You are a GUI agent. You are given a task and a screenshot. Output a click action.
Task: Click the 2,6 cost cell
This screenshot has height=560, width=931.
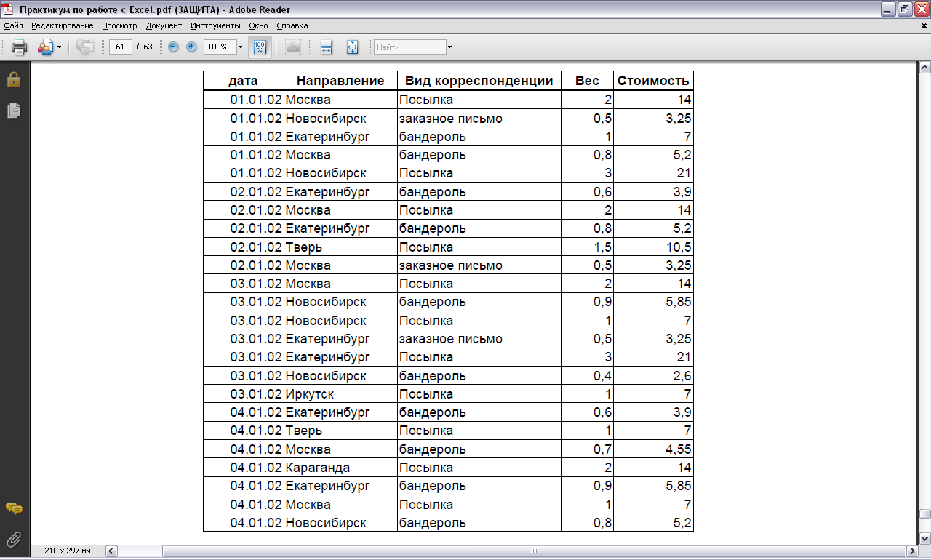tap(653, 375)
